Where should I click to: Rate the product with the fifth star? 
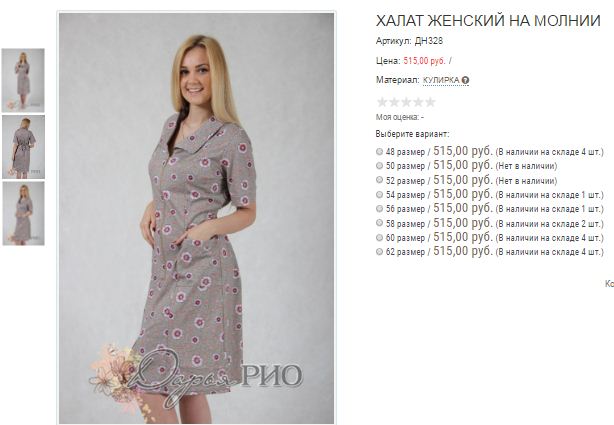coord(430,102)
